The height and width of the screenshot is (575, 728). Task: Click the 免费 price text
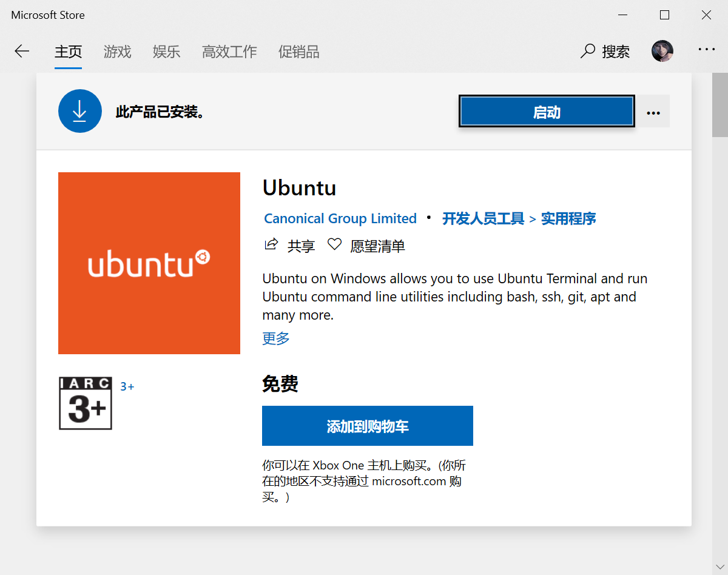pyautogui.click(x=280, y=384)
